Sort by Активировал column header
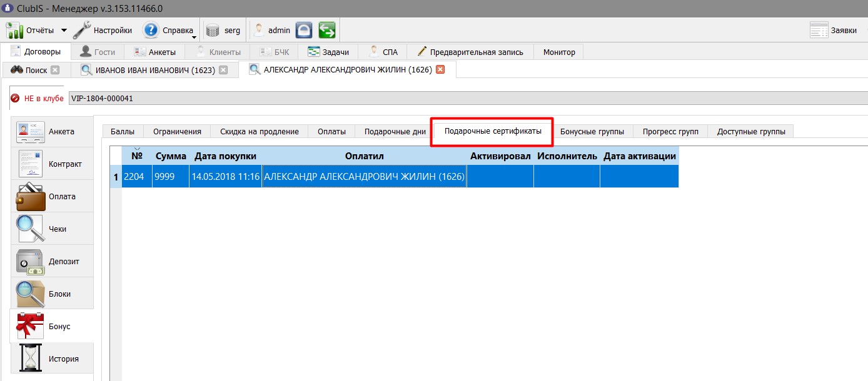Image resolution: width=868 pixels, height=381 pixels. [x=500, y=156]
